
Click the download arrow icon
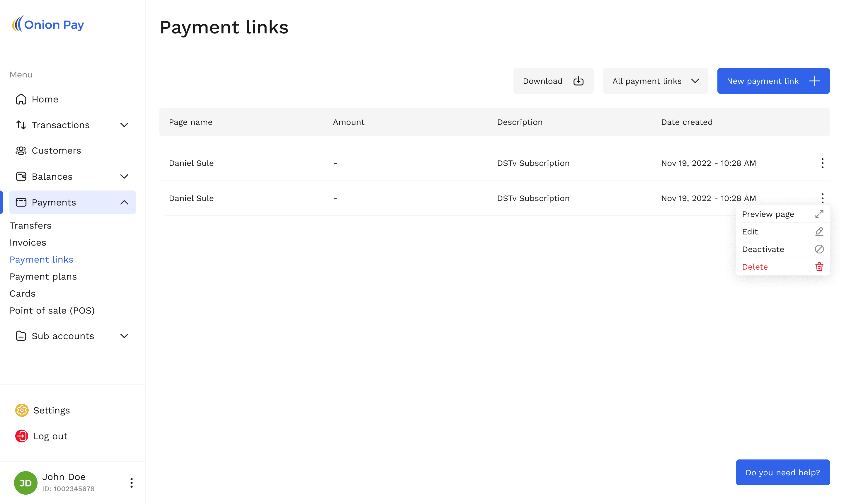point(578,81)
